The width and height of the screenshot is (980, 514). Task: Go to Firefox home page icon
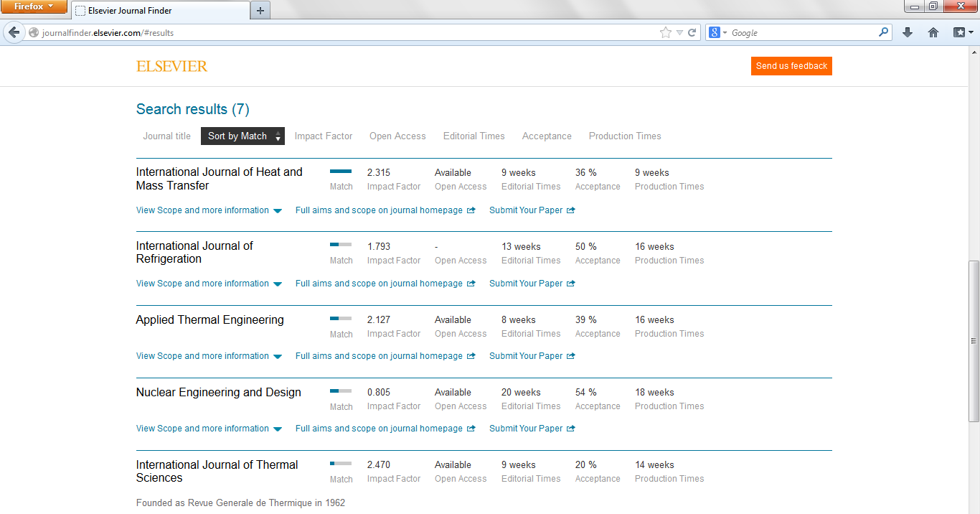[x=933, y=32]
